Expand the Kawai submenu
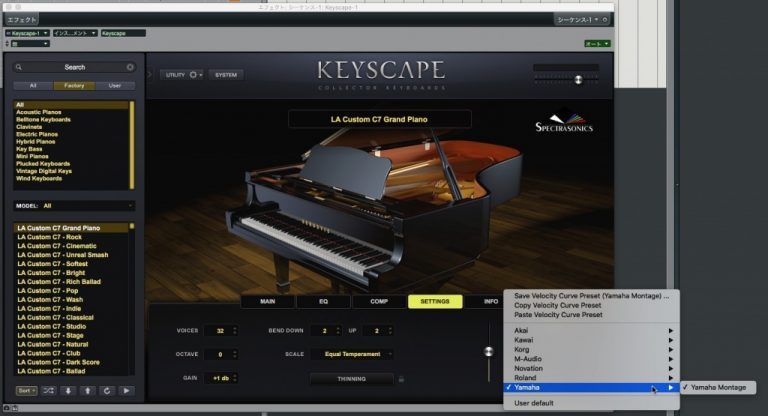This screenshot has height=416, width=768. [x=591, y=340]
